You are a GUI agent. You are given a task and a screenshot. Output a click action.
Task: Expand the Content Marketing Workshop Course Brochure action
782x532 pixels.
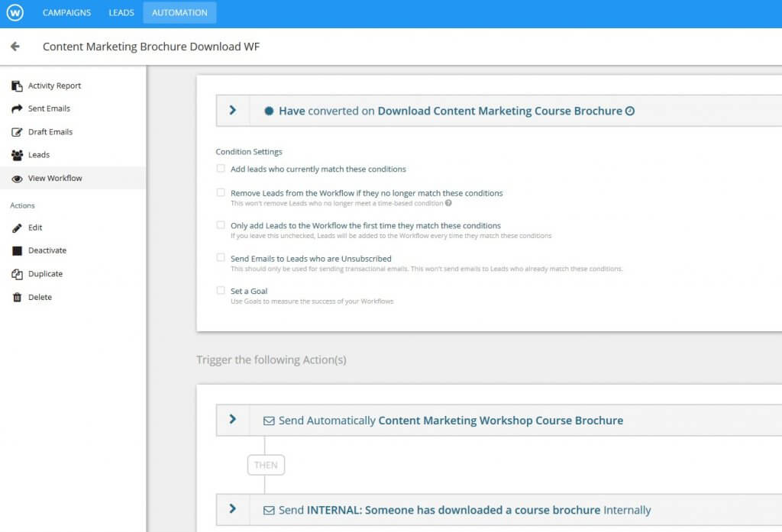[232, 421]
